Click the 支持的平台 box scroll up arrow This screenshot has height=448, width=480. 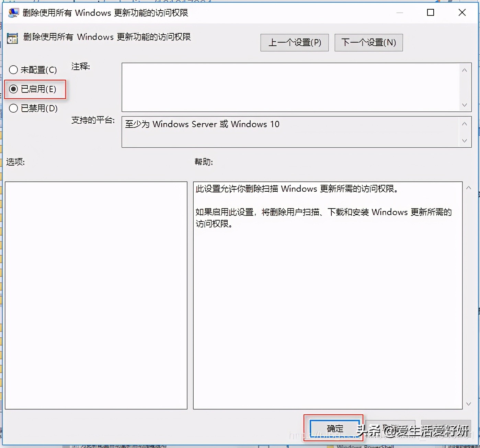click(x=465, y=124)
